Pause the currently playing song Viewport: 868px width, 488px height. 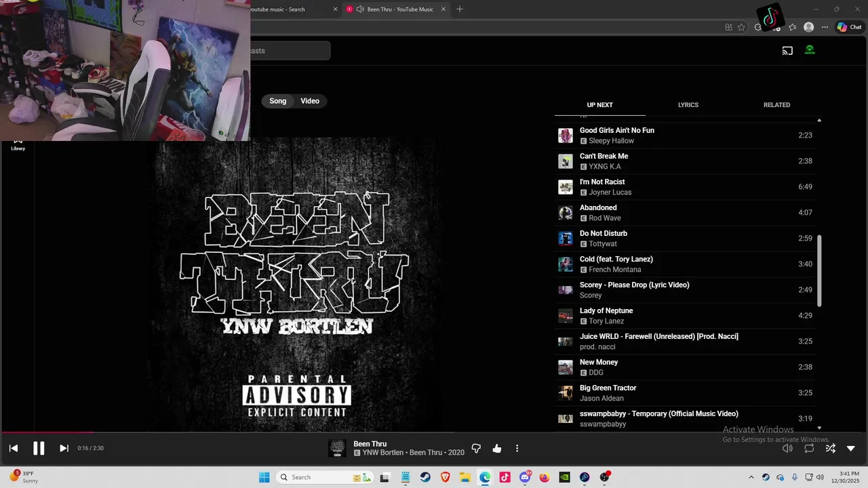[39, 448]
